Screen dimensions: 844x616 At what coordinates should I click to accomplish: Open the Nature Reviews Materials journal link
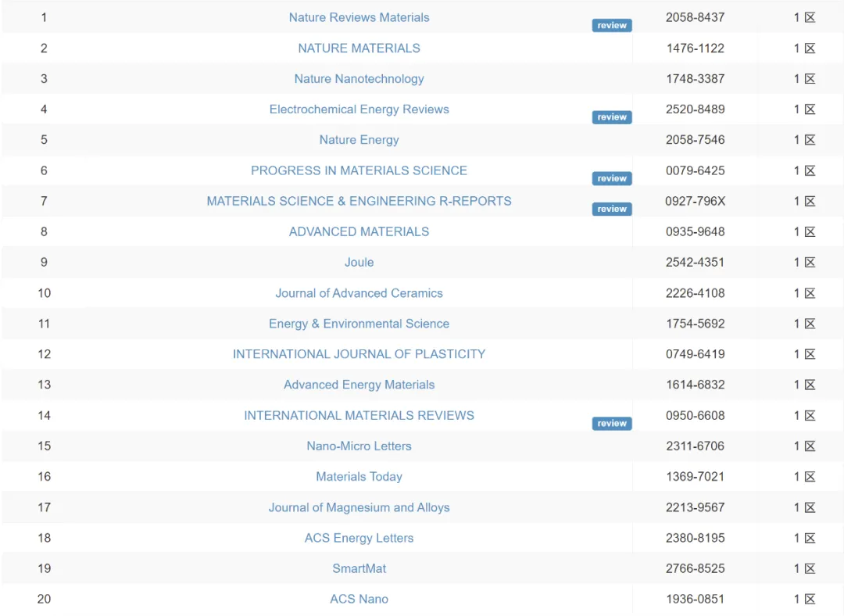pos(359,17)
